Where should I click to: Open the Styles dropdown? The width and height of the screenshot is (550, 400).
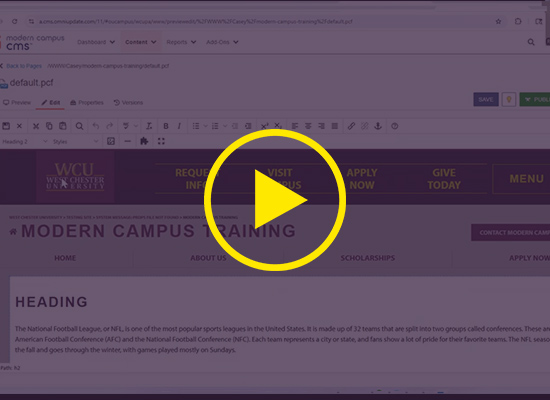point(75,141)
